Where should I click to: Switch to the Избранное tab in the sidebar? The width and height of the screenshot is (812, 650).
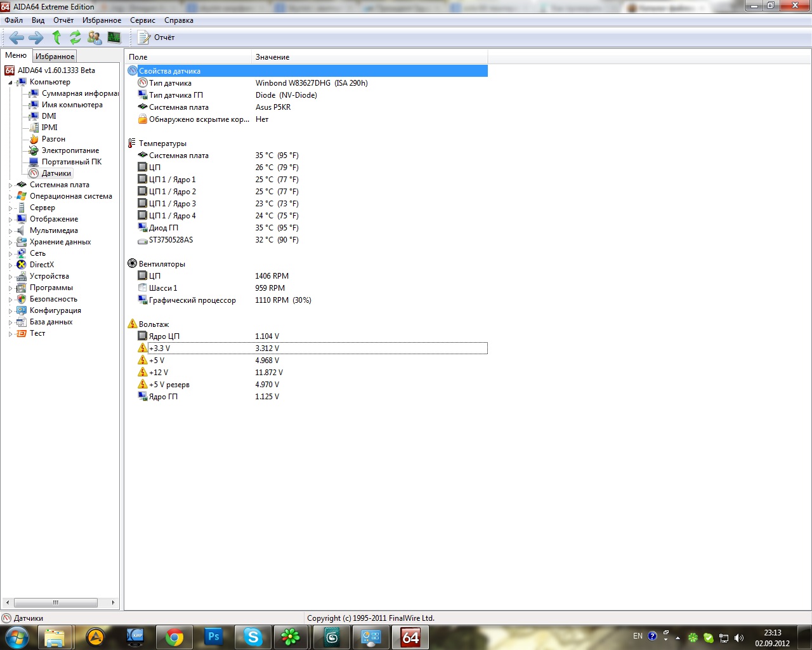(x=55, y=56)
